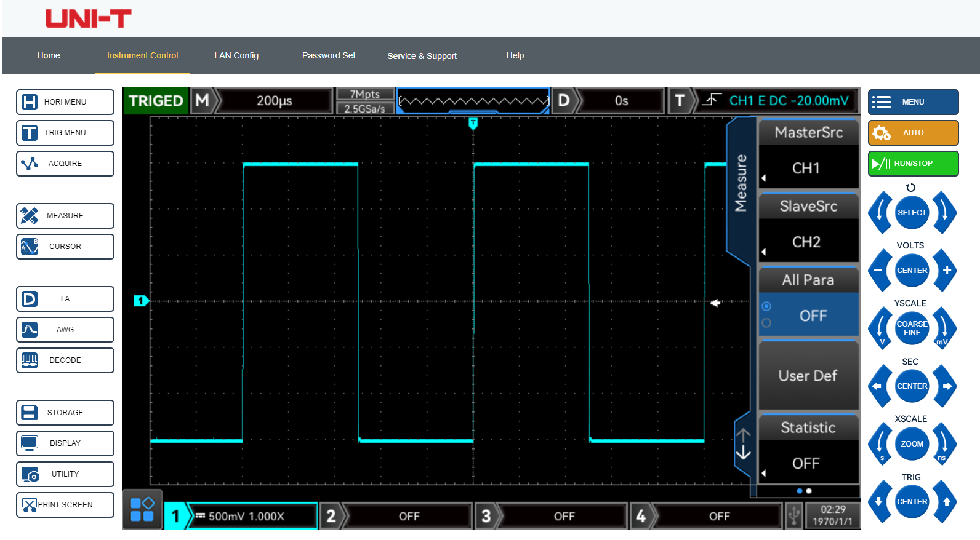Select the second All Para radio option
Viewport: 980px width, 540px height.
point(766,323)
